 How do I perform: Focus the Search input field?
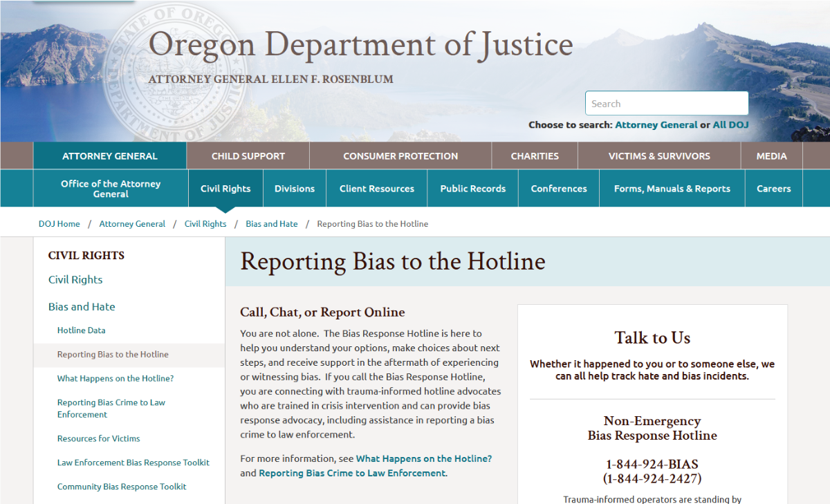tap(667, 104)
